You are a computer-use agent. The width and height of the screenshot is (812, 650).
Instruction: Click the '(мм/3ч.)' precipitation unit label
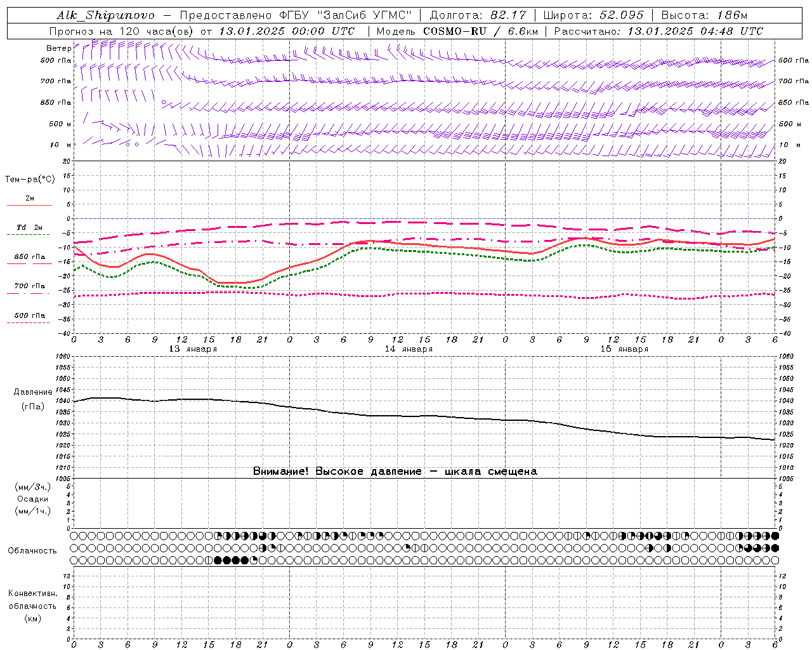33,487
